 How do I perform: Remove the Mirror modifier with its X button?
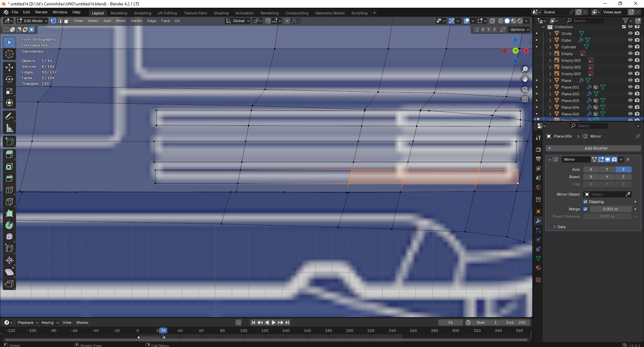click(x=628, y=159)
